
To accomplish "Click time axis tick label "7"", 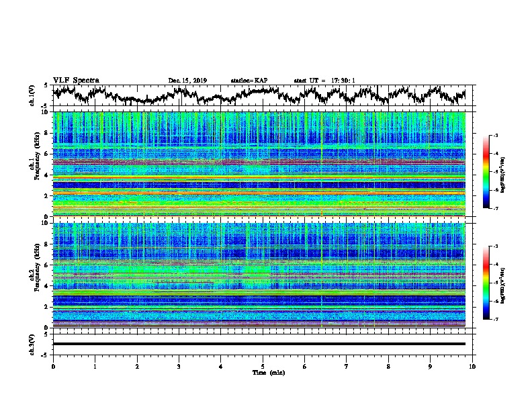I will [347, 367].
